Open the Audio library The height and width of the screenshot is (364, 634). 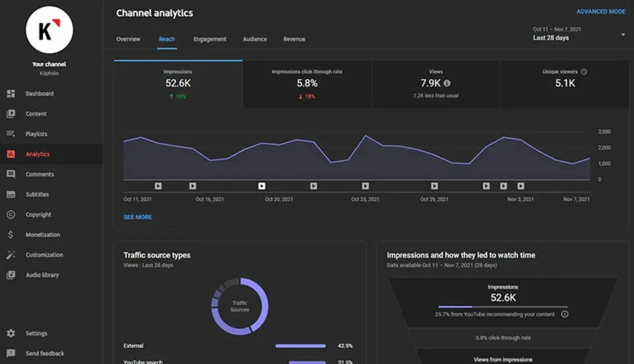click(42, 275)
